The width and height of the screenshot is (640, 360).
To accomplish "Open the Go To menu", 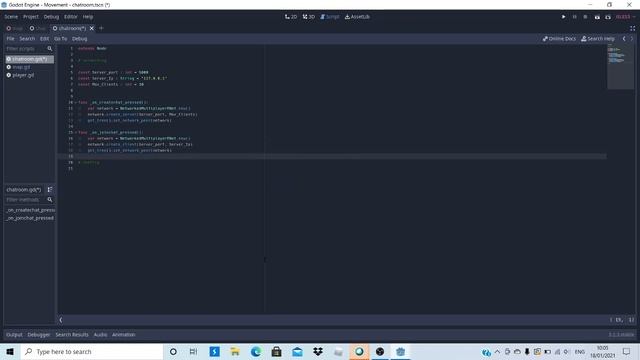I will pos(60,39).
